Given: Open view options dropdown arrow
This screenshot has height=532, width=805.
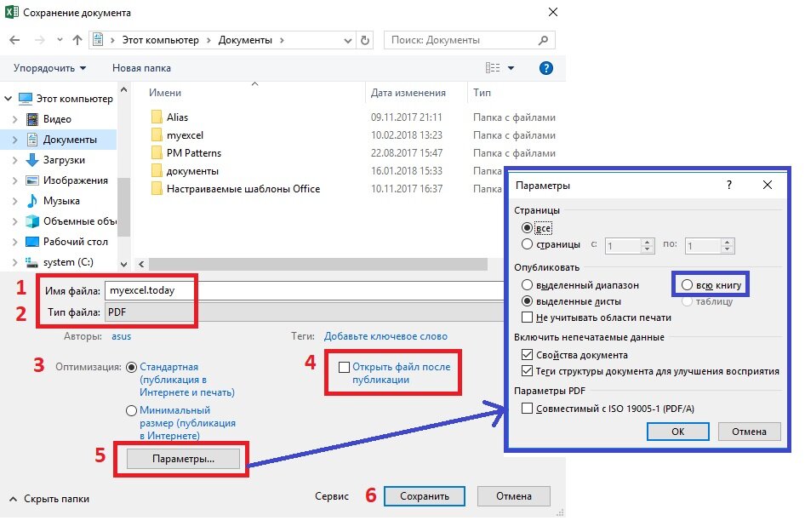Looking at the screenshot, I should (x=511, y=68).
